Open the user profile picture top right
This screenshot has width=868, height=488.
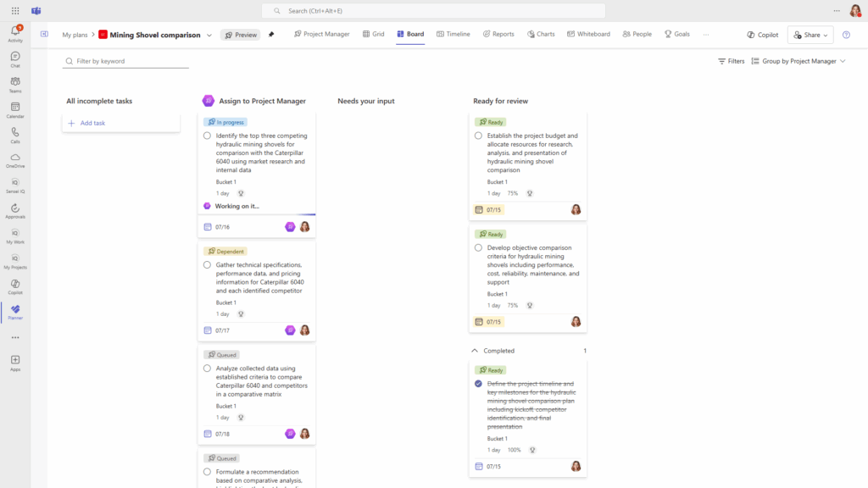tap(856, 10)
